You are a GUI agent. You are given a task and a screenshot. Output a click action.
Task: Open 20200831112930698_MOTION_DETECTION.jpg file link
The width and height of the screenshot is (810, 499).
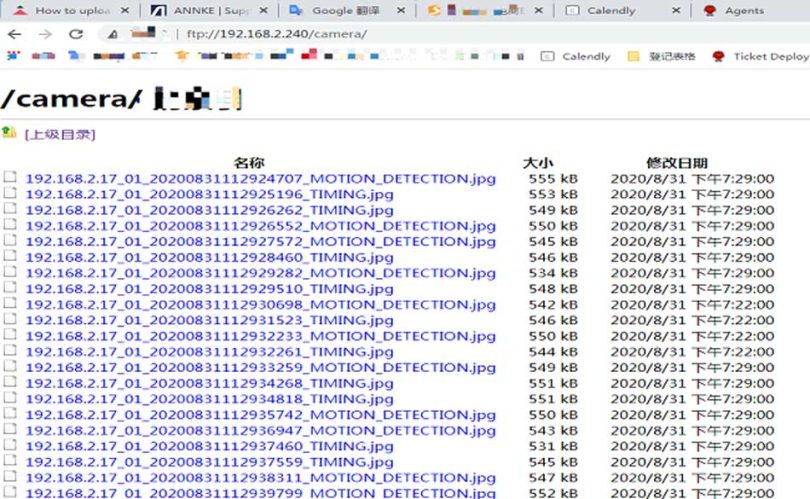(260, 304)
